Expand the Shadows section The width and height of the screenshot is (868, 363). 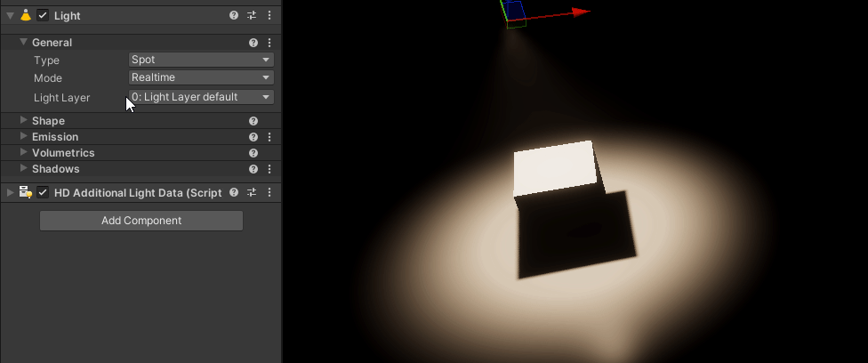point(23,168)
